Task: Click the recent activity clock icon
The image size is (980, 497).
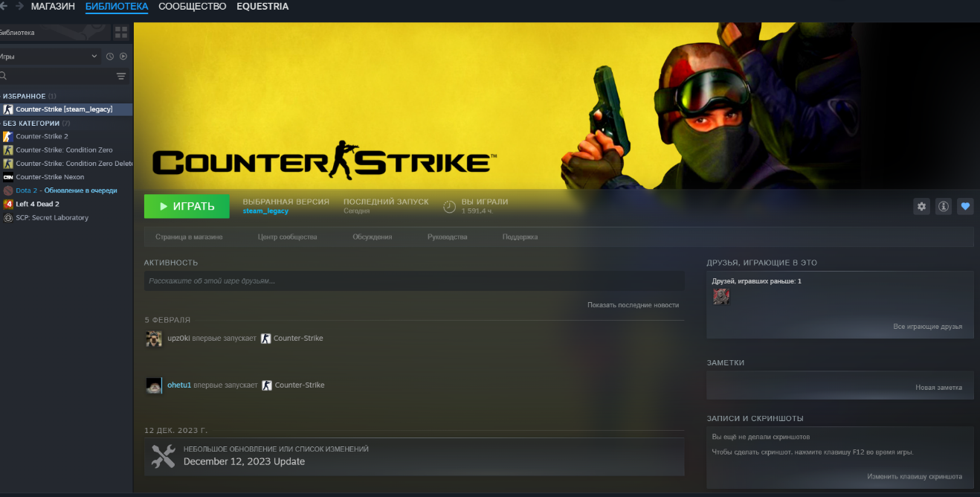Action: (110, 57)
